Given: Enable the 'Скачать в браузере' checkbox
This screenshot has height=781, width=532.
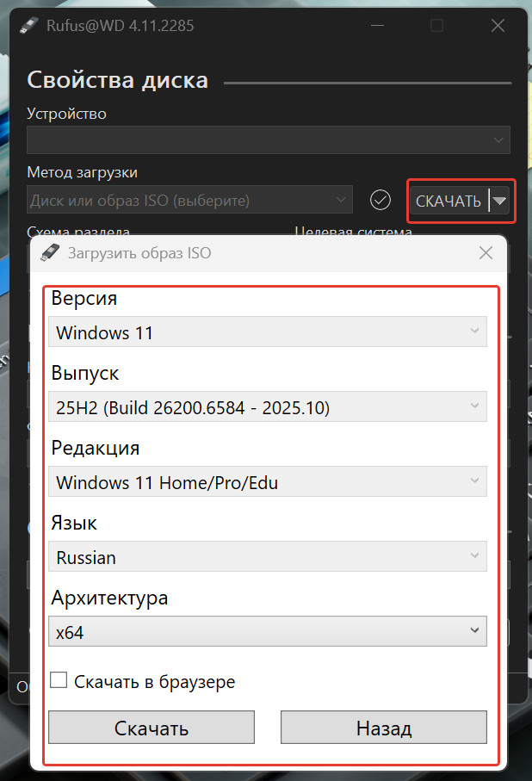Looking at the screenshot, I should point(59,680).
